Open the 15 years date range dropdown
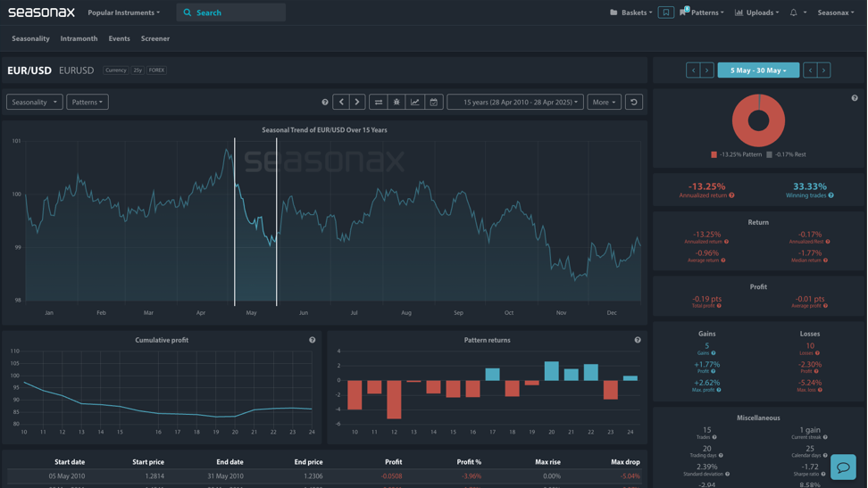This screenshot has height=488, width=868. pos(515,102)
